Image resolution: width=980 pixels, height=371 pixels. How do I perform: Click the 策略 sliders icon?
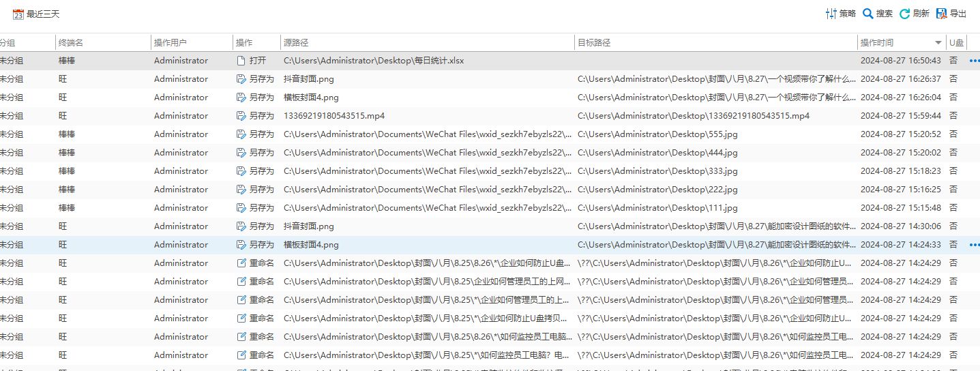pyautogui.click(x=831, y=14)
